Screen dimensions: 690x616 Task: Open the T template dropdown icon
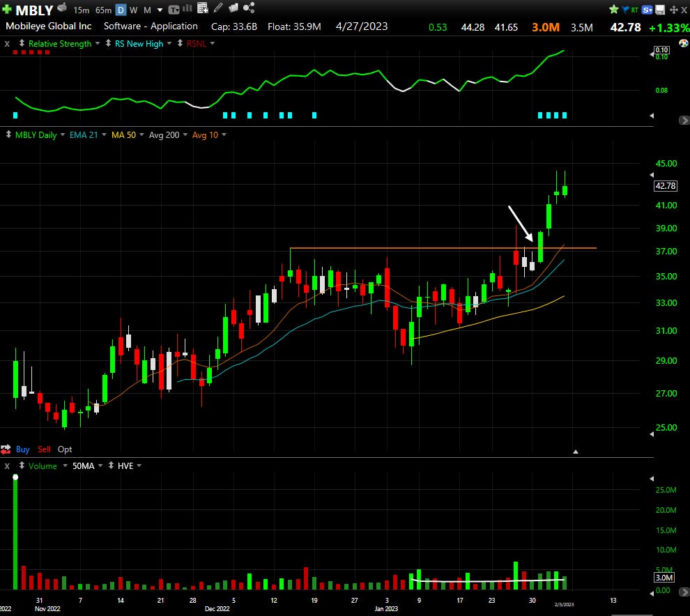pos(174,10)
